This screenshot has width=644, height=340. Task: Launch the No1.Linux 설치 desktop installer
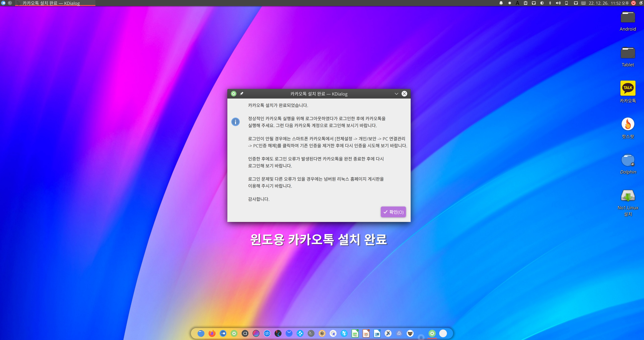(628, 203)
